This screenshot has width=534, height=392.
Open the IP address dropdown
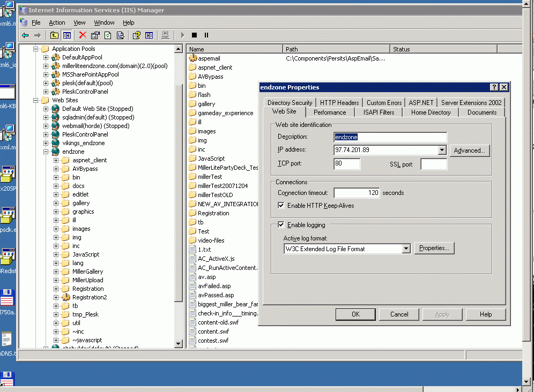[442, 150]
